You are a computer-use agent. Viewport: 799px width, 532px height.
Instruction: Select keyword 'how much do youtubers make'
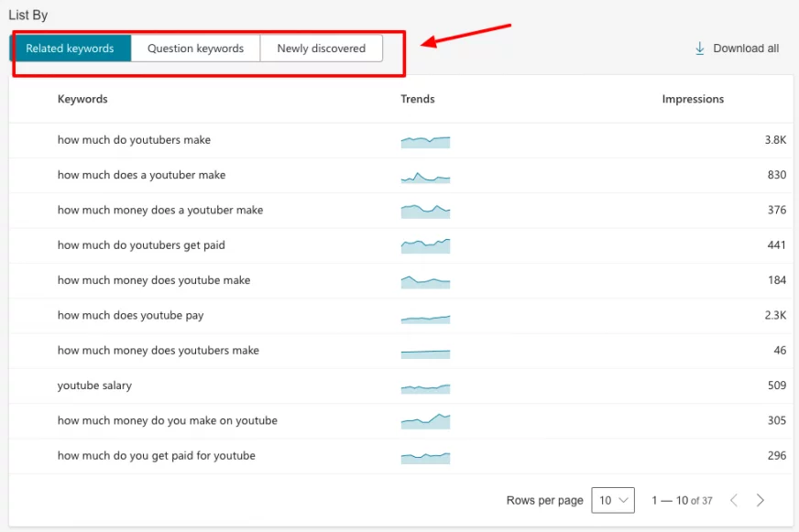[x=134, y=140]
